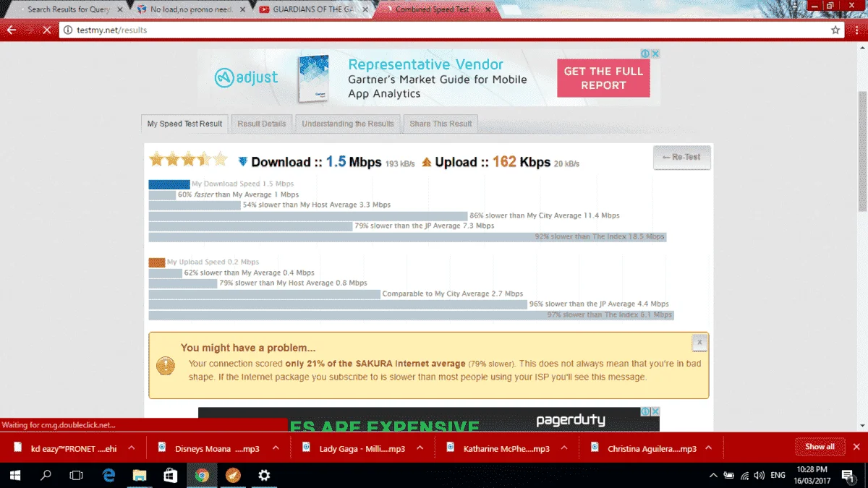Expand options for kd eazy PRONET download
The height and width of the screenshot is (488, 868).
coord(132,448)
